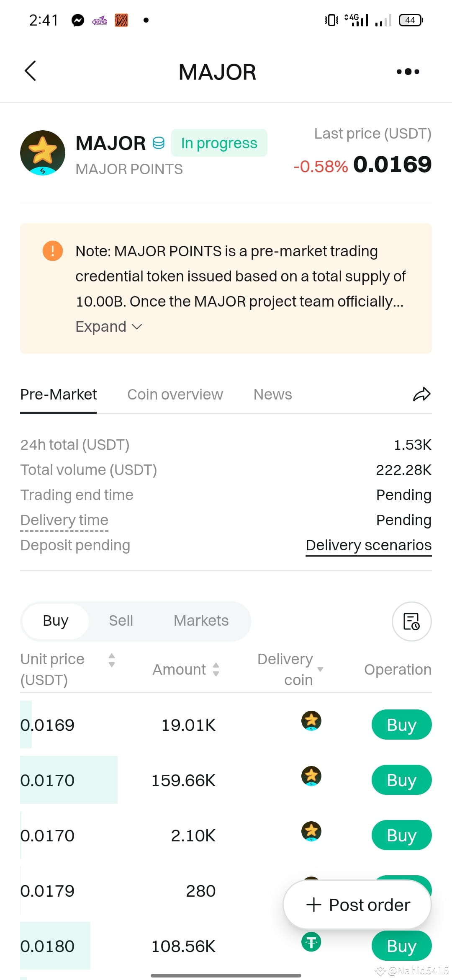Tap MAJOR delivery coin in 159.66K row
Screen dimensions: 452x980
(x=311, y=776)
